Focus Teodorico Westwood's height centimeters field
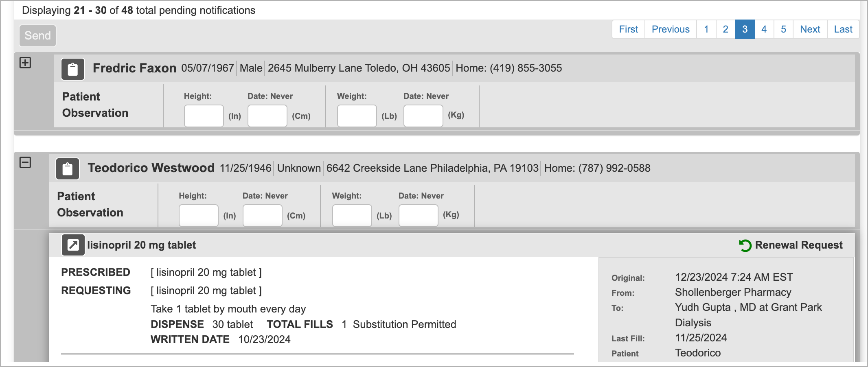Screen dimensions: 868x367 click(x=263, y=216)
